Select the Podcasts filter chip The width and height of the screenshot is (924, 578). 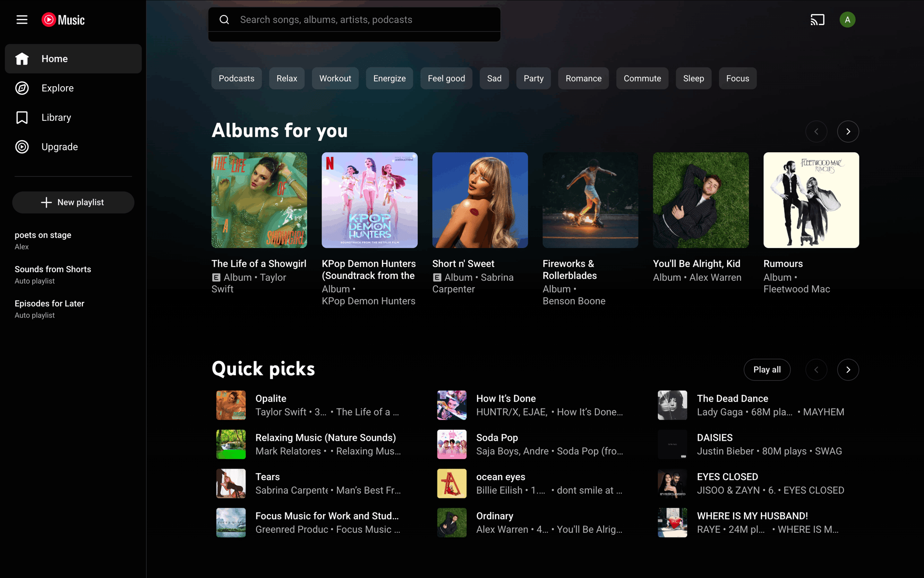(236, 79)
